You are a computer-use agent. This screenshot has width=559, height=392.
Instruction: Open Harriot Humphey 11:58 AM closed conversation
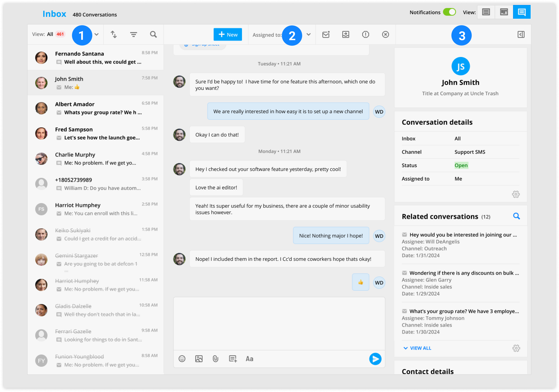point(95,285)
